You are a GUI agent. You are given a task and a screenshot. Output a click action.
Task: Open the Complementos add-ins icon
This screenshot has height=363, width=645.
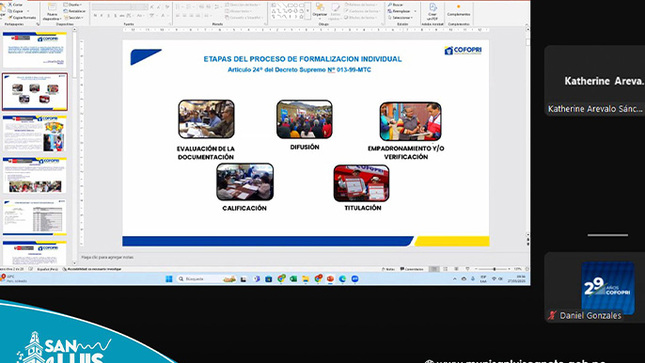click(458, 7)
